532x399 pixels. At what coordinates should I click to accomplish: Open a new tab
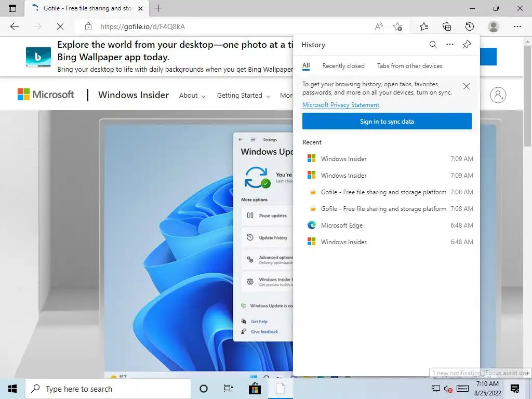[x=158, y=8]
